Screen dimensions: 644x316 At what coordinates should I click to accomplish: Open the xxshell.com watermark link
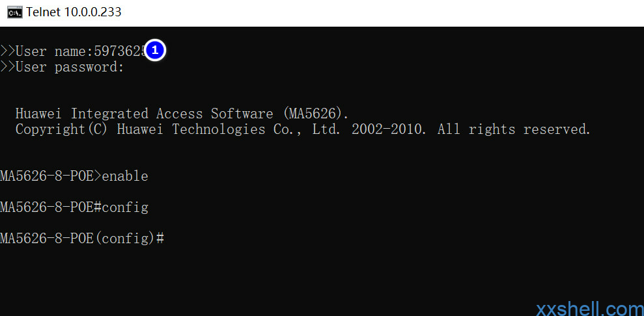(590, 309)
